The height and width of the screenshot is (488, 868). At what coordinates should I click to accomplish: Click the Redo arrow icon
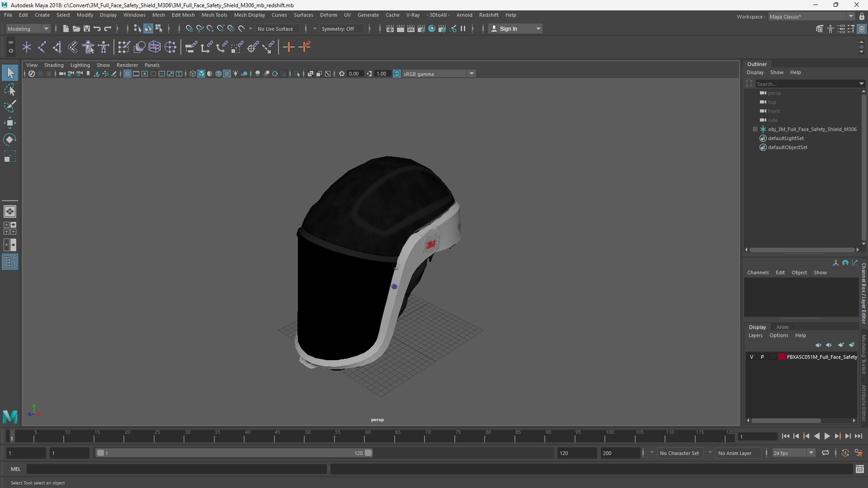108,28
